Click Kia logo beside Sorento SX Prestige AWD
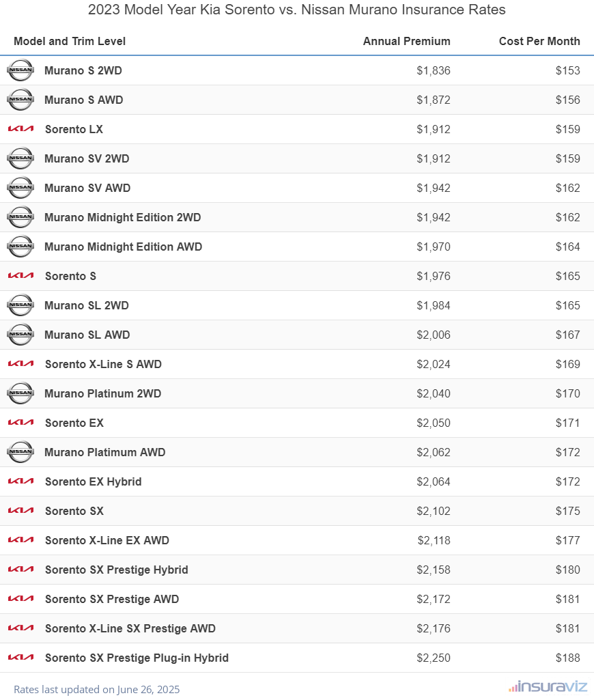594x700 pixels. 20,599
